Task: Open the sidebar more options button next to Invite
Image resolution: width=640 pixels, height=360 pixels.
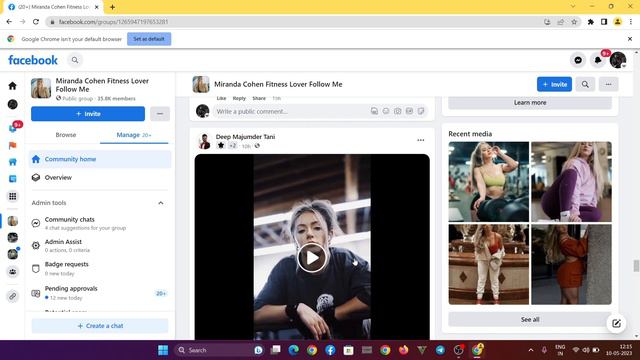Action: coord(160,114)
